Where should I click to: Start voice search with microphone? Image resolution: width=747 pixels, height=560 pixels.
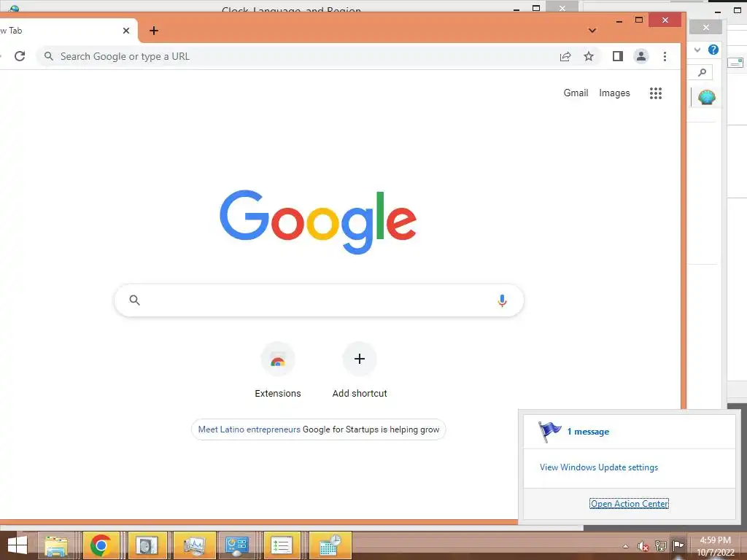point(502,300)
